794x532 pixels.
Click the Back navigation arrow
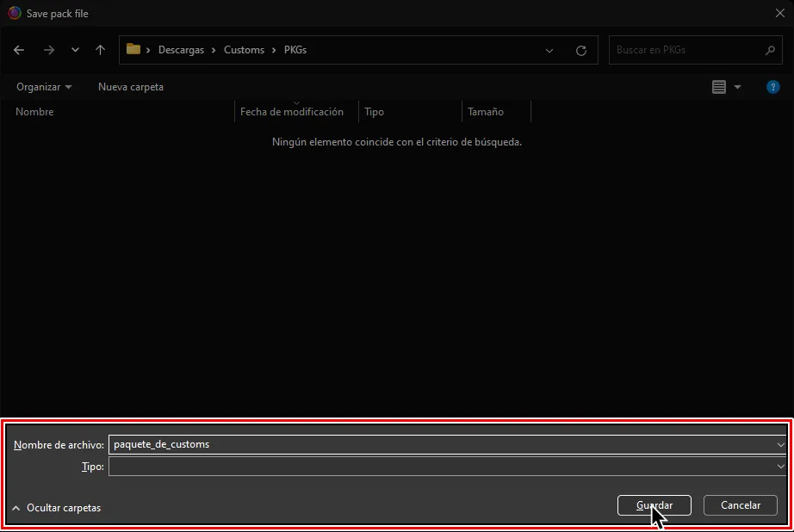click(x=19, y=50)
